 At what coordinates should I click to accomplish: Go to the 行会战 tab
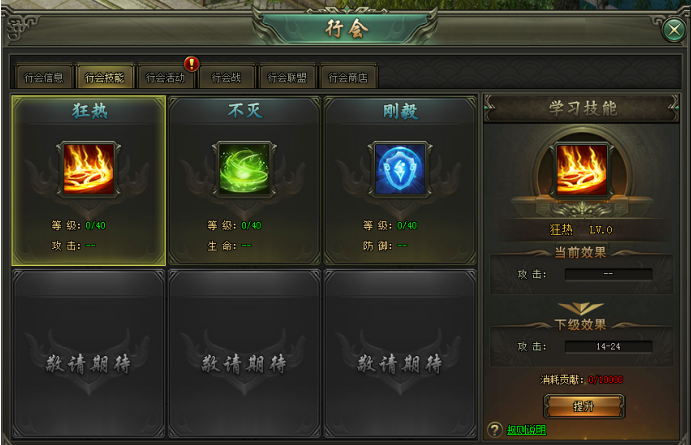click(226, 78)
